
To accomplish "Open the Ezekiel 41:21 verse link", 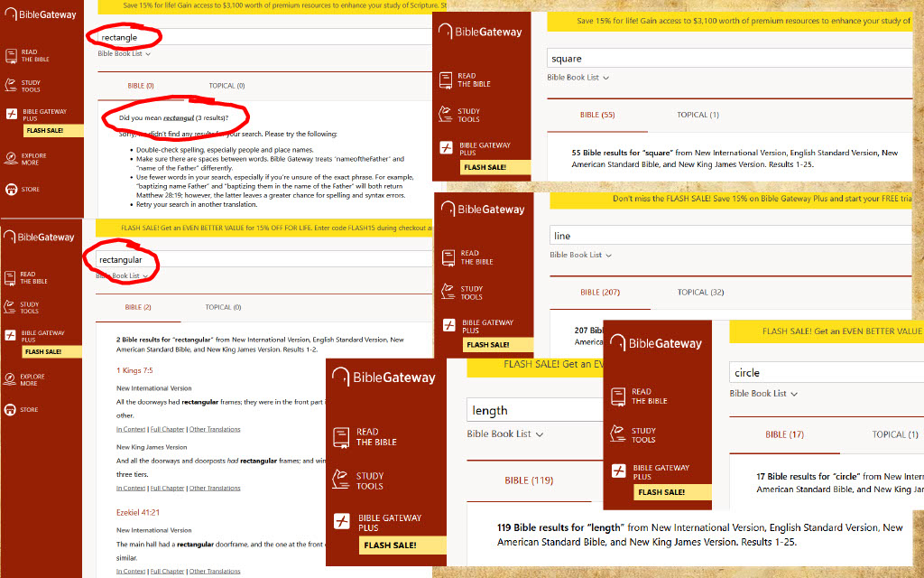I will click(139, 512).
